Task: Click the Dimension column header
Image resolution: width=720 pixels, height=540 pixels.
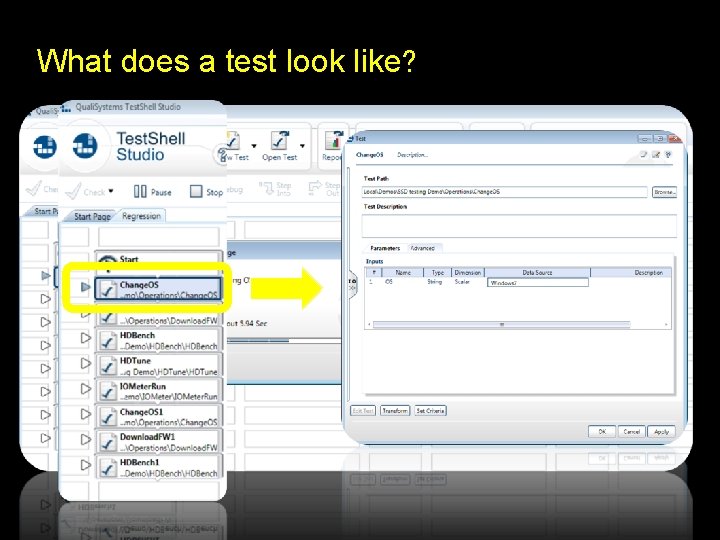Action: pos(468,272)
